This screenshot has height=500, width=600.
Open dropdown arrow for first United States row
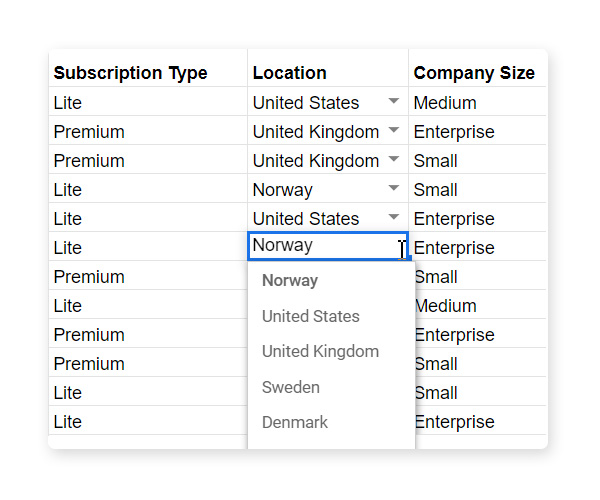[x=394, y=102]
